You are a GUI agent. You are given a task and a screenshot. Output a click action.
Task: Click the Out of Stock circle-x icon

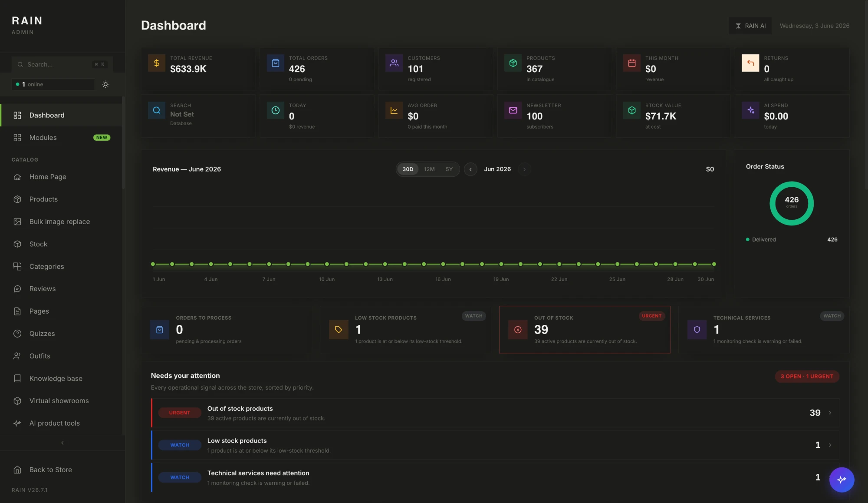click(518, 330)
